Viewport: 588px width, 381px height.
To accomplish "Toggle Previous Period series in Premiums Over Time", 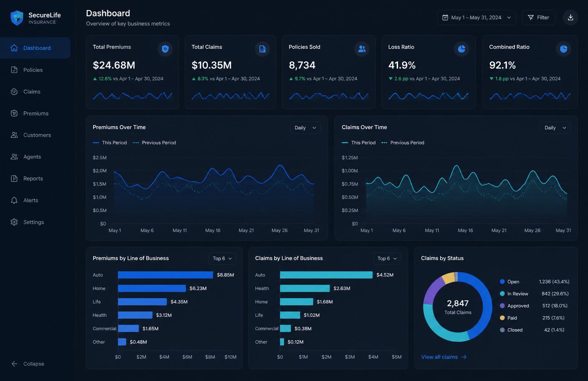I will coord(155,143).
